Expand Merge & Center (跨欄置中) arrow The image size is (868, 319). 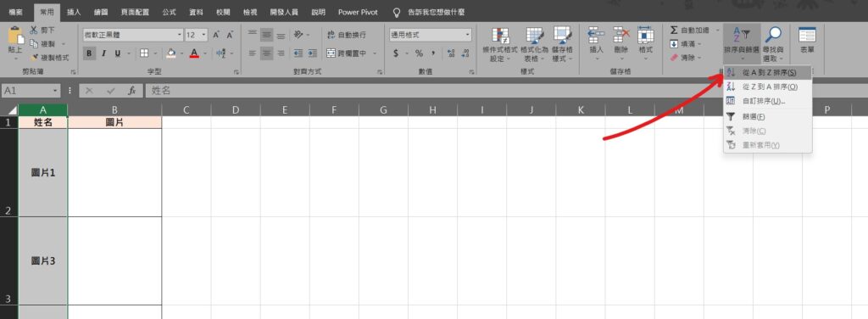[x=375, y=53]
